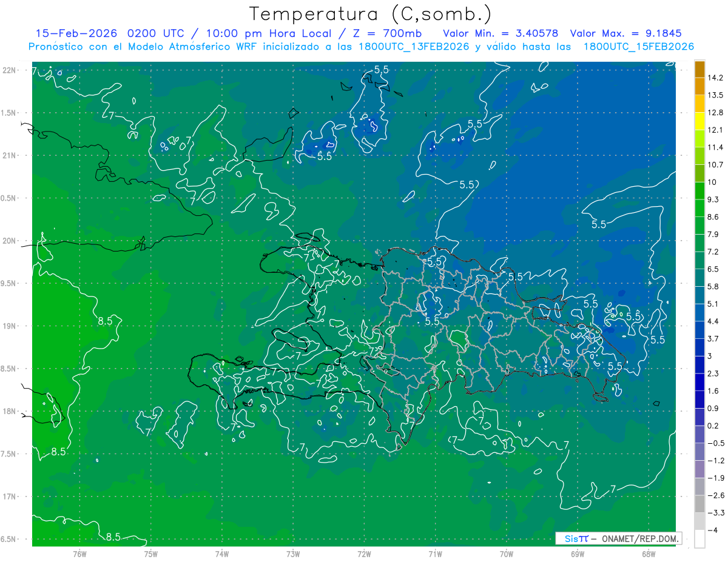Select valid-until time '1800UTC_15FEB2026'

pyautogui.click(x=638, y=47)
